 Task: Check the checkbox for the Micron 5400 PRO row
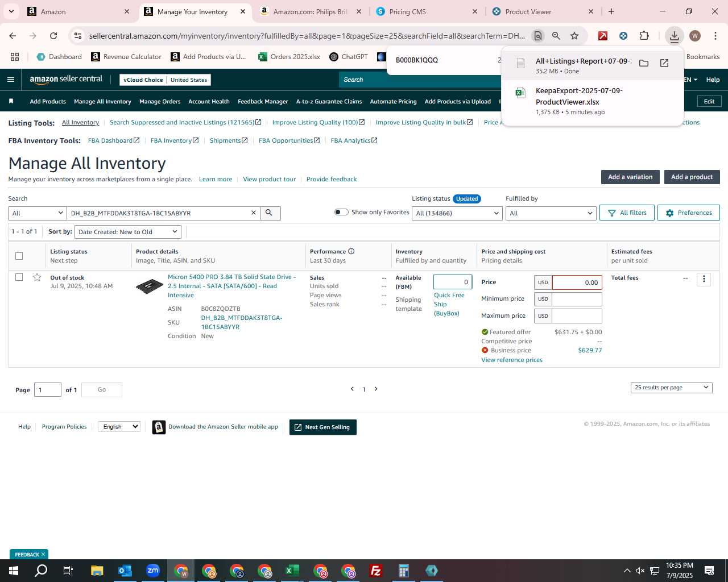pyautogui.click(x=19, y=277)
